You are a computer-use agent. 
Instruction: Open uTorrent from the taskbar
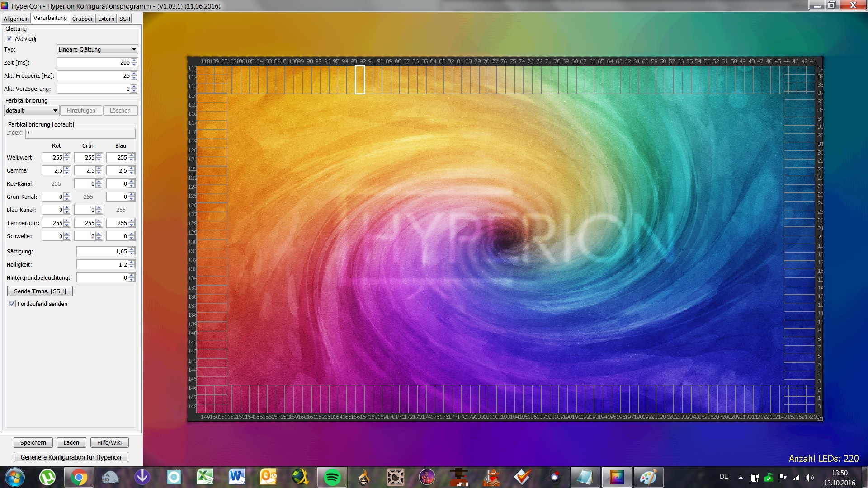(x=47, y=477)
